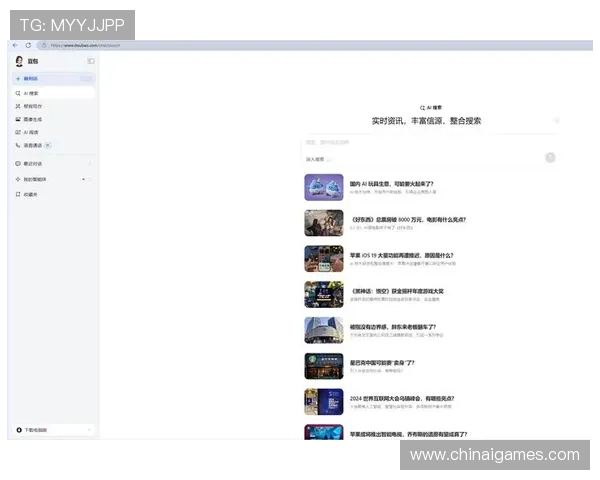
Task: Go back with the browser back arrow
Action: 15,45
